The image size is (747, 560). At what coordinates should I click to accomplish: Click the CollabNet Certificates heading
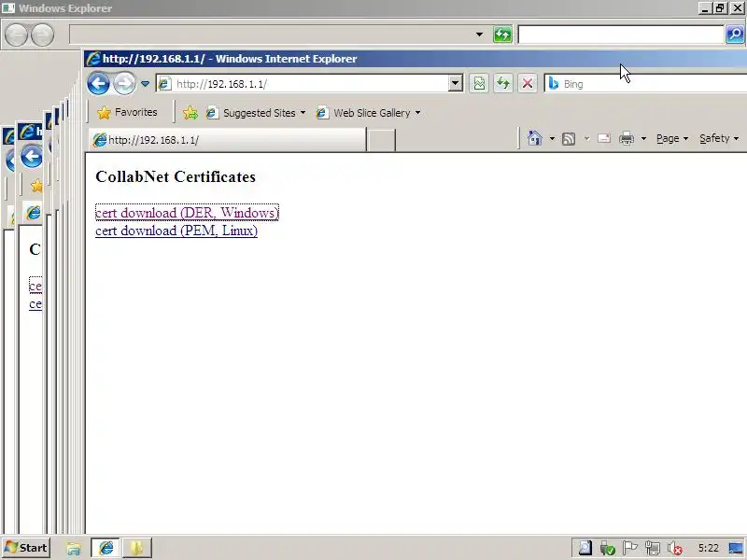(x=176, y=176)
